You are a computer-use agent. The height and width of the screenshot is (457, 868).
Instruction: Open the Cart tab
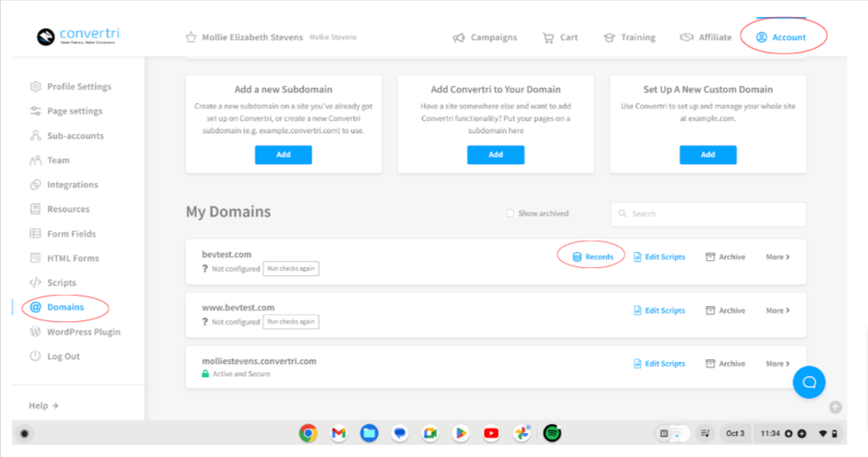(x=560, y=37)
